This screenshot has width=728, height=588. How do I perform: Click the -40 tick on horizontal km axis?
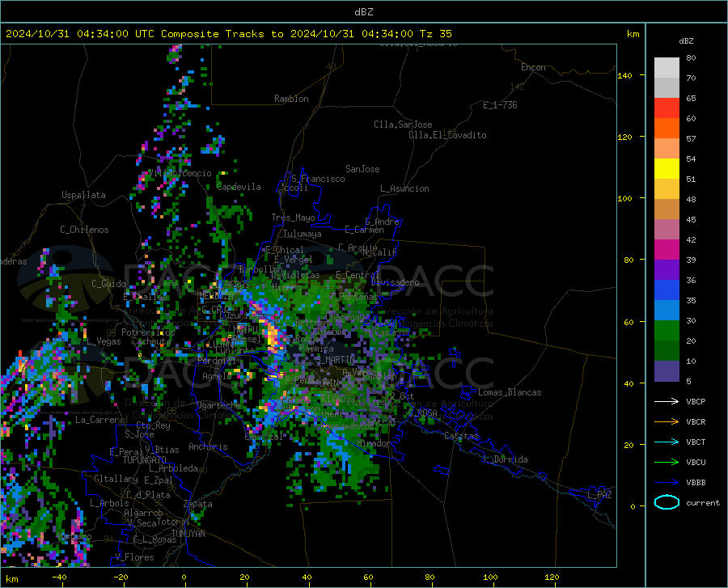click(x=59, y=577)
